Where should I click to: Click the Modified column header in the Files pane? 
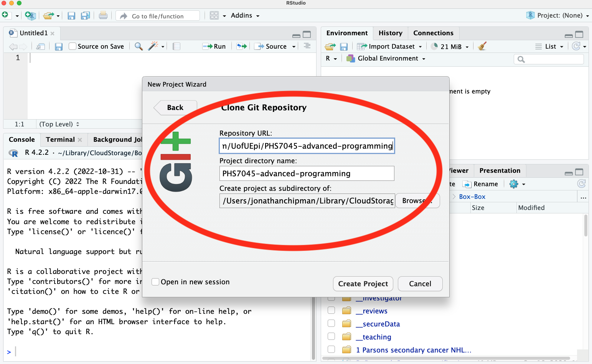click(531, 208)
